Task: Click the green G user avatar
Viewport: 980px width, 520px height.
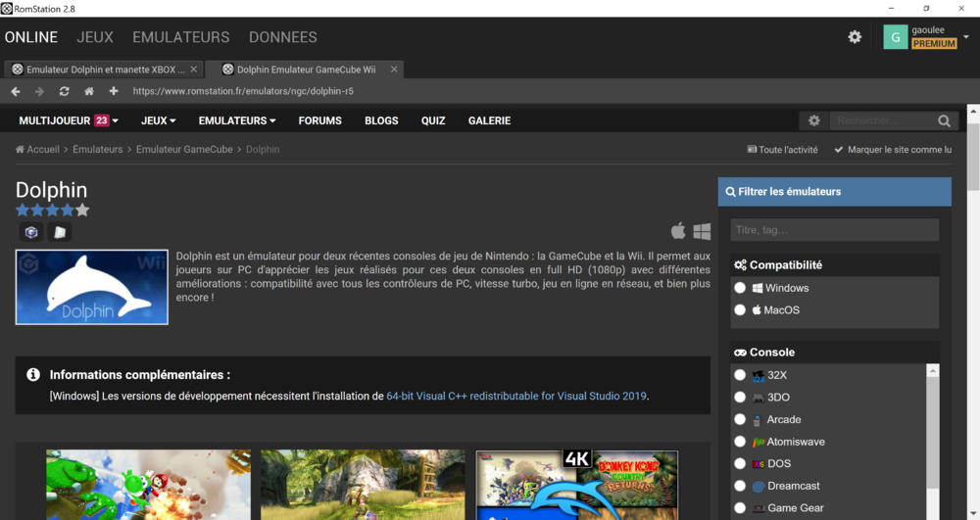Action: 895,37
